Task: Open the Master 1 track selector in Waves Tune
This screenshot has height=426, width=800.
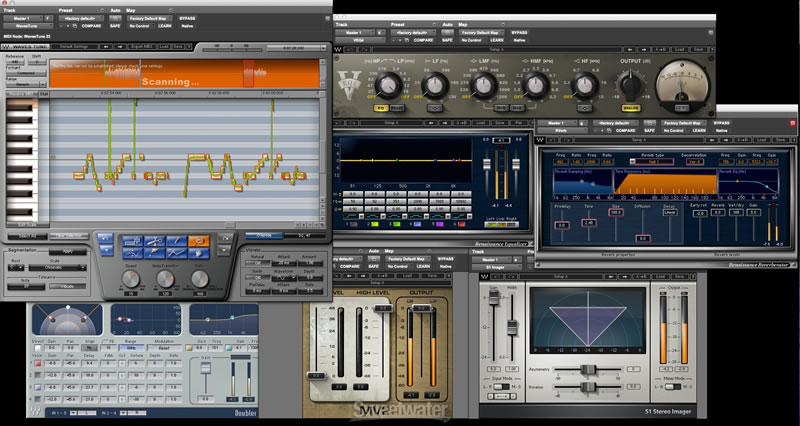Action: tap(22, 19)
